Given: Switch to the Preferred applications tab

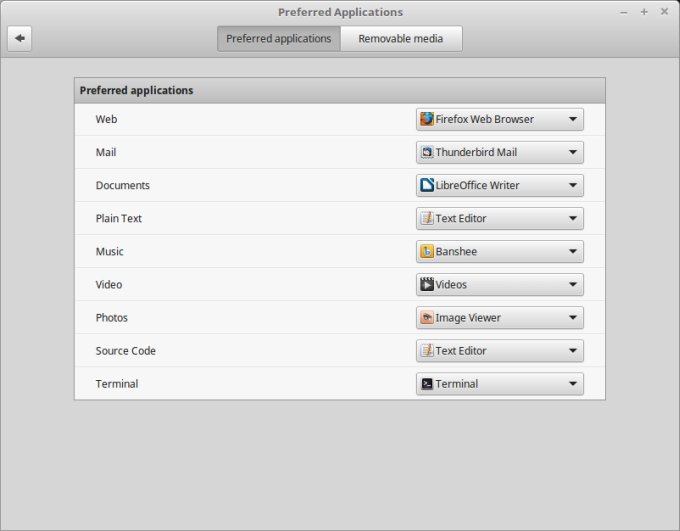Looking at the screenshot, I should (x=279, y=39).
